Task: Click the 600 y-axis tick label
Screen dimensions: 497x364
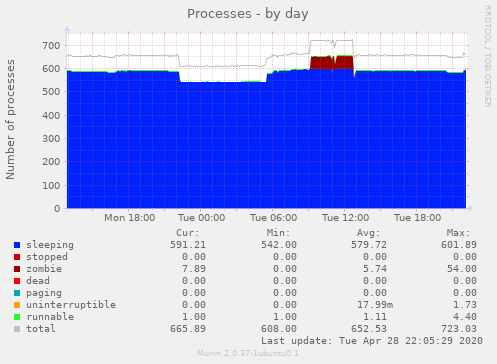Action: point(51,69)
